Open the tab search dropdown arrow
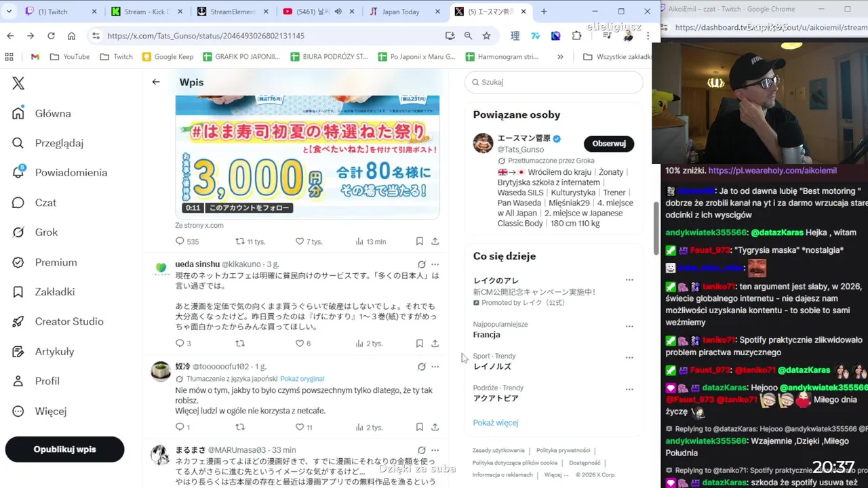The image size is (868, 488). click(9, 12)
